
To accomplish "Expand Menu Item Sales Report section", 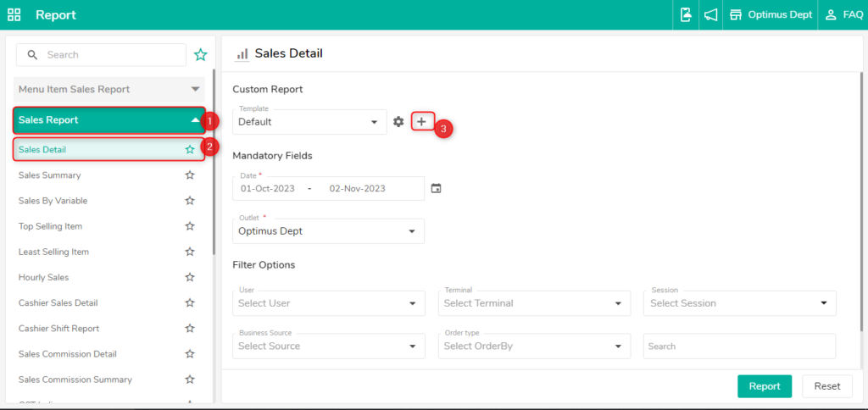I will pos(109,89).
